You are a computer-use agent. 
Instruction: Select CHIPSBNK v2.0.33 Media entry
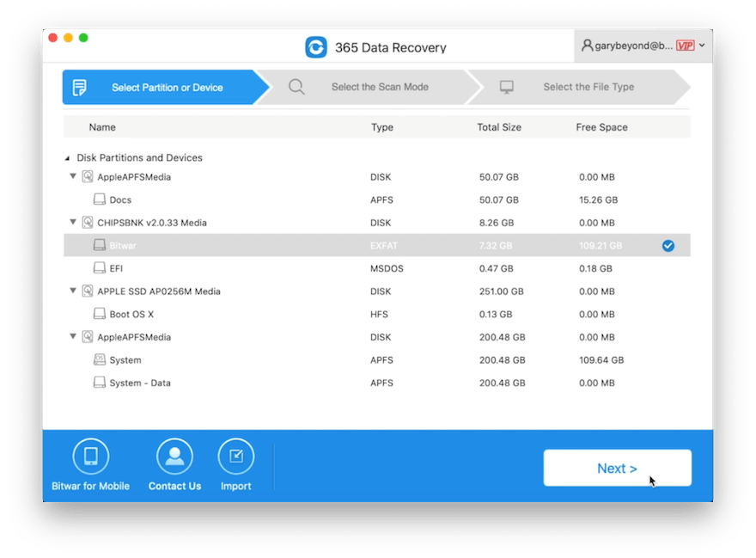[x=377, y=223]
